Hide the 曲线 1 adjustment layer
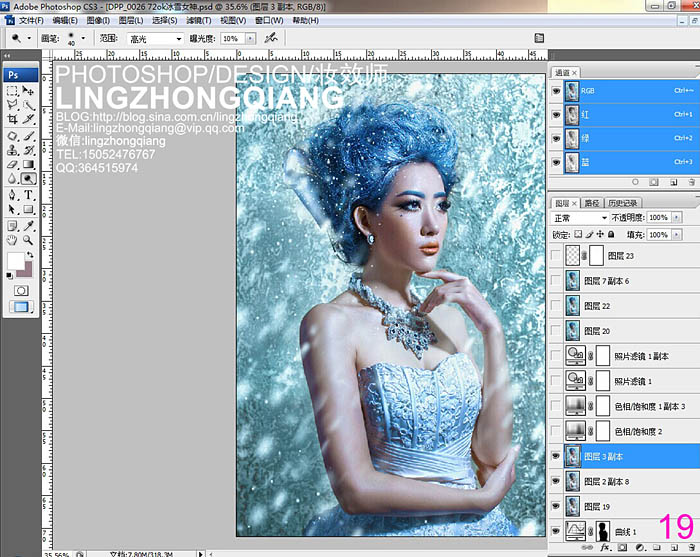Viewport: 700px width, 557px height. (x=556, y=531)
